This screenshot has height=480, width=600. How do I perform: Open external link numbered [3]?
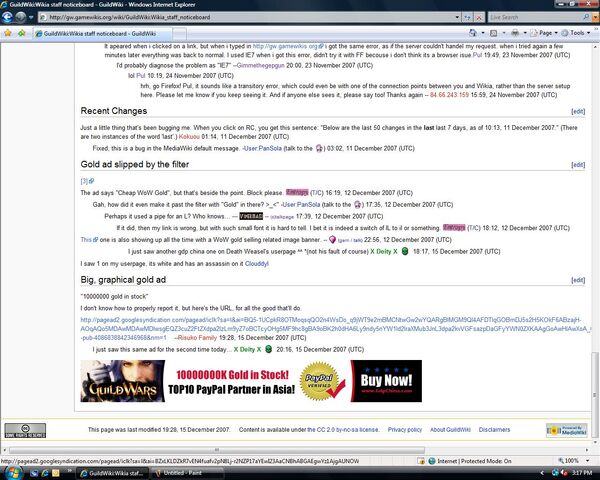(x=87, y=181)
